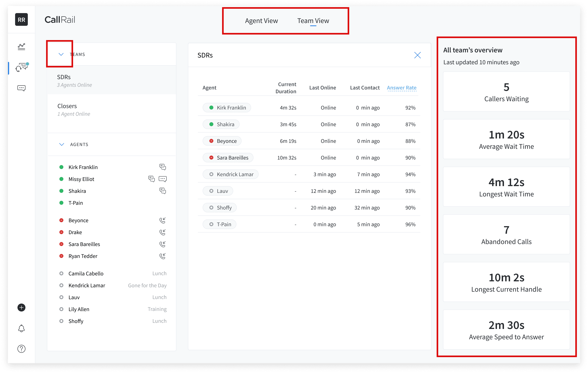The width and height of the screenshot is (588, 373).
Task: Click the text message icon beside Missy Elliot
Action: pos(163,179)
